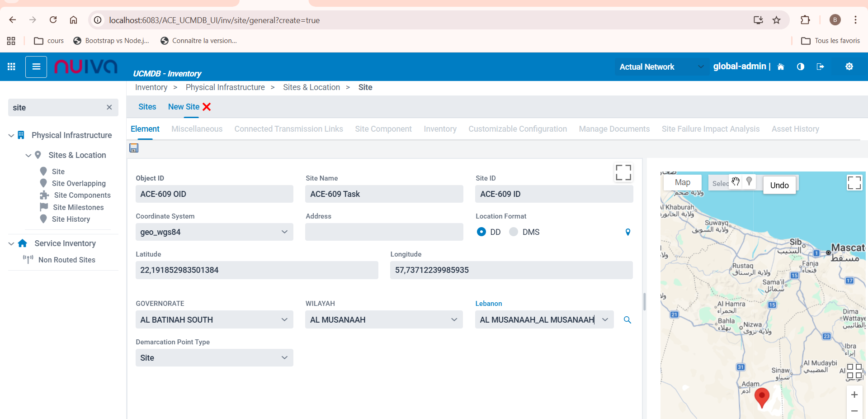868x419 pixels.
Task: Click the save floppy disk icon
Action: (x=134, y=148)
